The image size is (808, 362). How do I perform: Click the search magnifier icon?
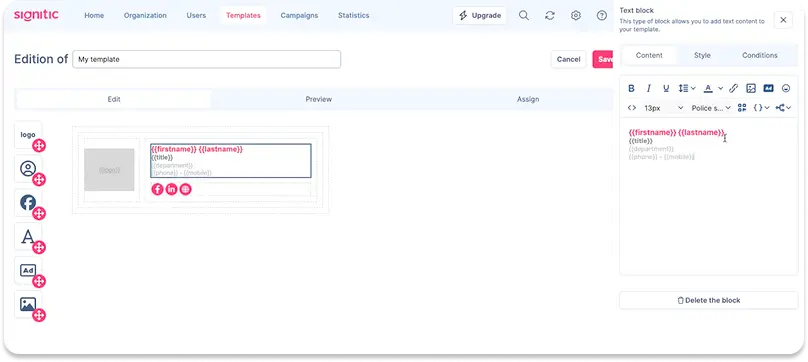coord(524,15)
